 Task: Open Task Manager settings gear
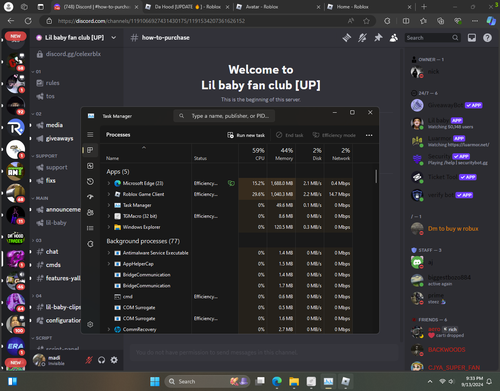[90, 324]
